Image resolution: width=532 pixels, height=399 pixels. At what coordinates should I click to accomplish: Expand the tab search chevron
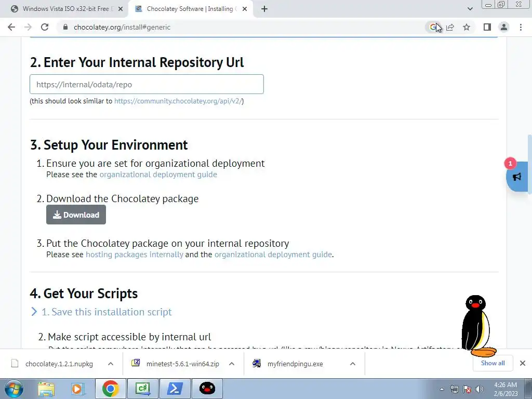coord(470,9)
